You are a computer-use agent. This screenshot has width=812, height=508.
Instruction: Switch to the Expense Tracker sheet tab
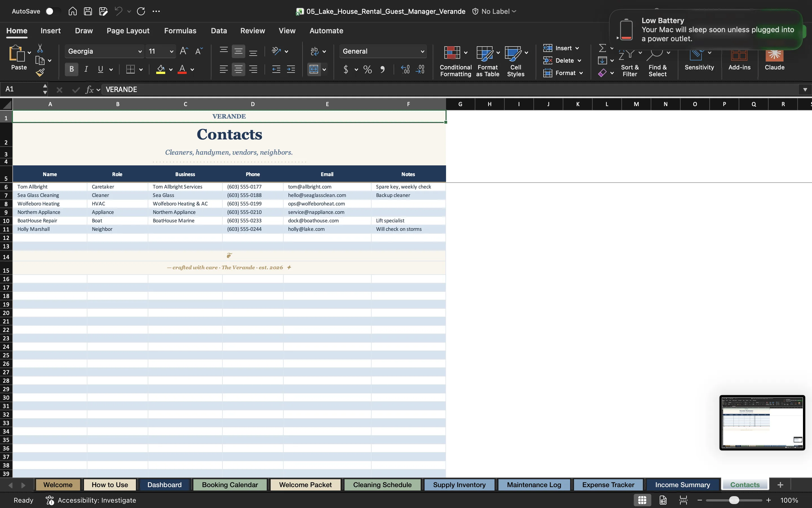coord(608,485)
